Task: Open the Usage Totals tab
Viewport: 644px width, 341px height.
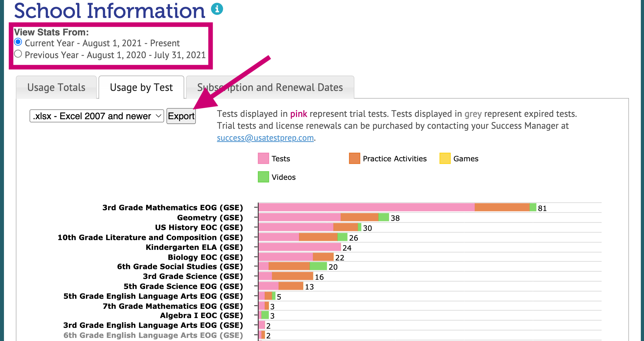Action: coord(56,87)
